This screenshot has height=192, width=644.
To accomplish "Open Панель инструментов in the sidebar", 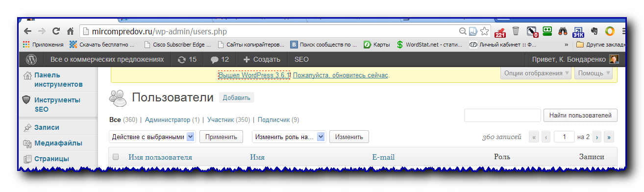I will click(58, 80).
